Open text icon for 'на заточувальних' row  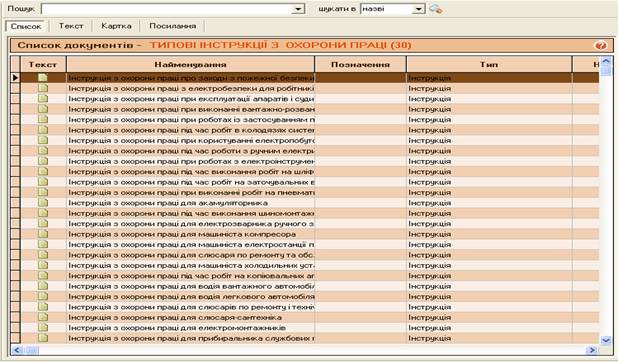tap(43, 182)
